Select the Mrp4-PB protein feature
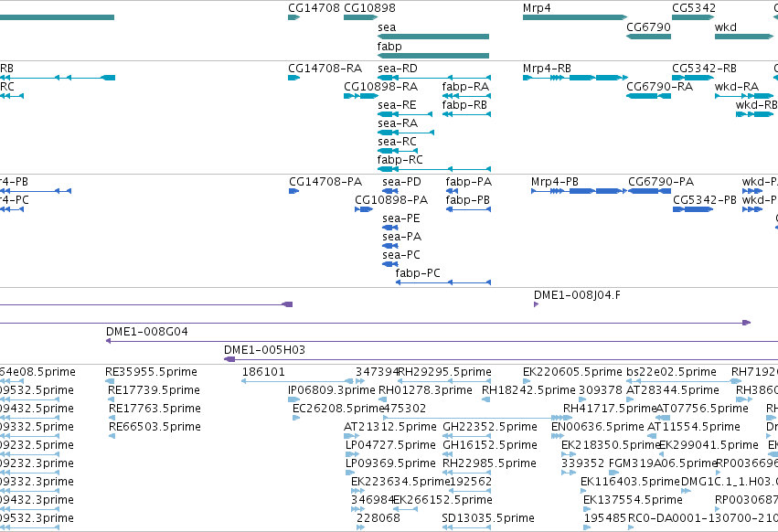The width and height of the screenshot is (778, 532). pyautogui.click(x=579, y=191)
